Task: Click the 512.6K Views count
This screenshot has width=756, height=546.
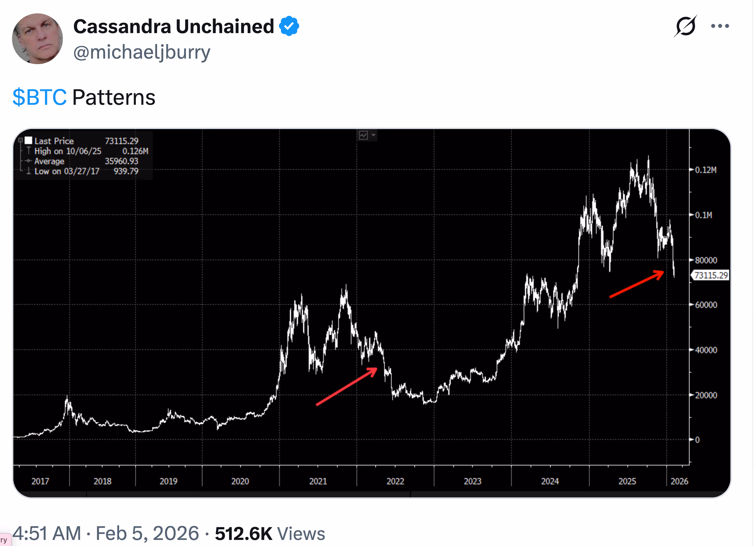Action: [x=270, y=533]
